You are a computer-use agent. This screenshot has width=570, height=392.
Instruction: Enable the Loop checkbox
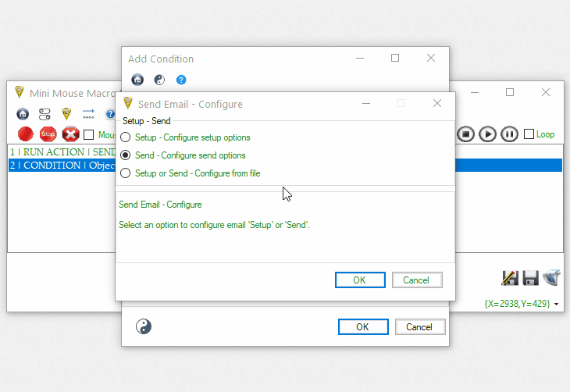[x=529, y=134]
